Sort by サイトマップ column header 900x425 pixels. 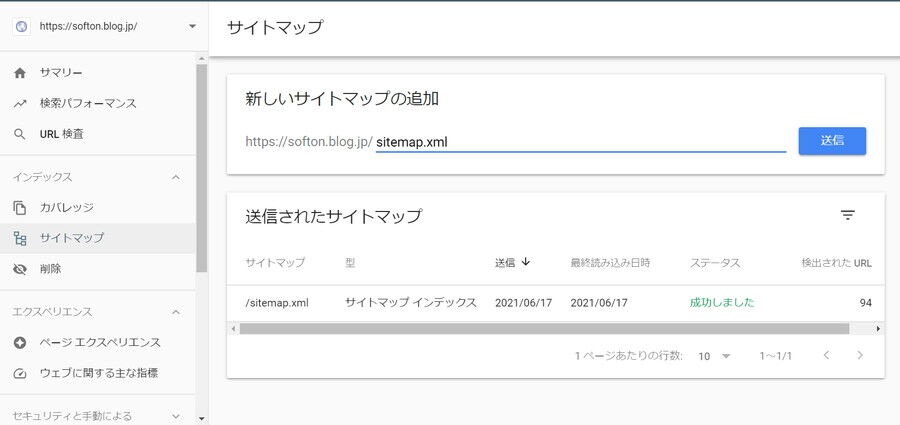(x=274, y=263)
